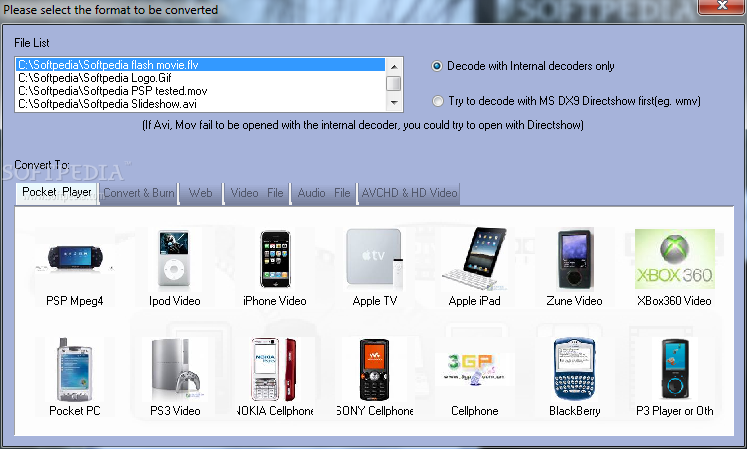Choose the SONY Cellphone icon
The image size is (747, 449).
coord(374,369)
